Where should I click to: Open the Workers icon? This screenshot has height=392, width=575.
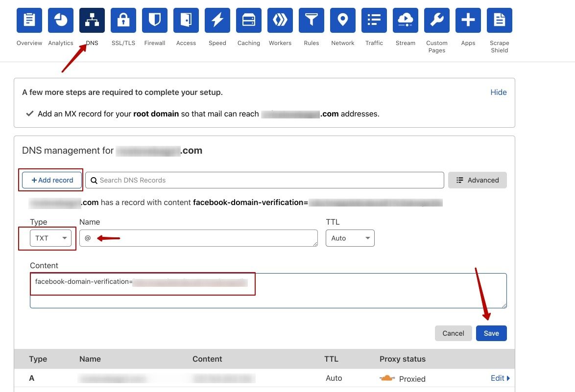coord(280,21)
